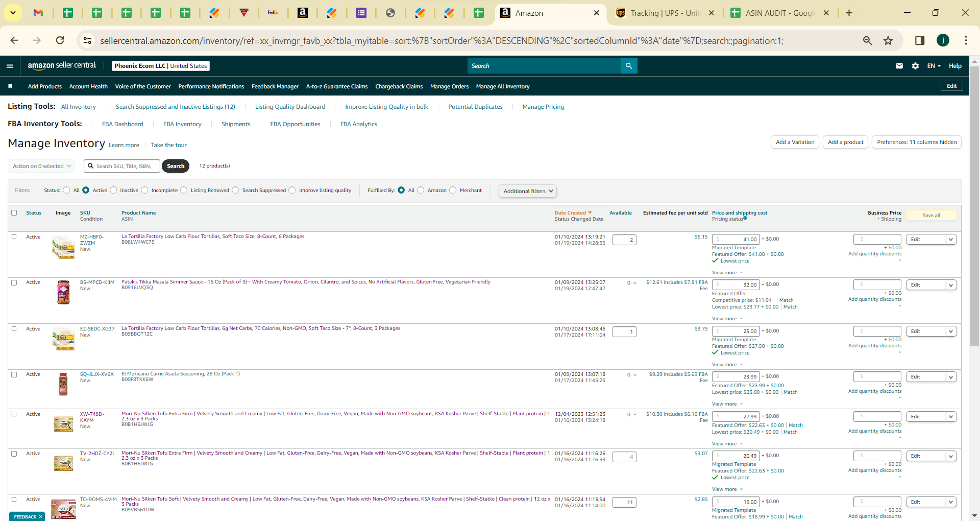Screen dimensions: 980x521
Task: Select the Inactive status filter
Action: tap(113, 190)
